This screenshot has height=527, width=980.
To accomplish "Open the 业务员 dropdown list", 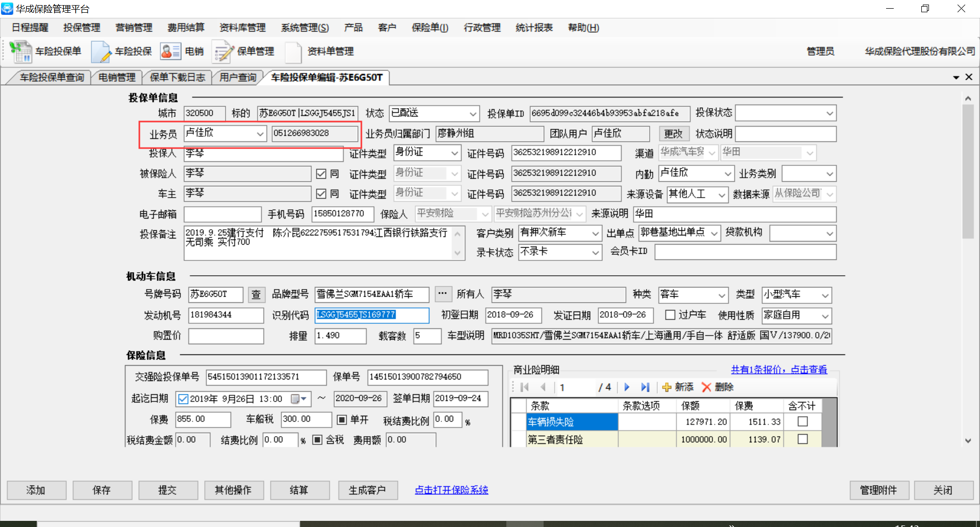I will (260, 134).
